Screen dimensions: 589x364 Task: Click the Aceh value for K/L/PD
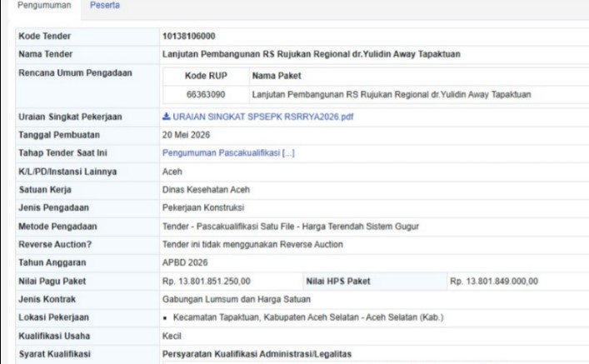(x=172, y=172)
